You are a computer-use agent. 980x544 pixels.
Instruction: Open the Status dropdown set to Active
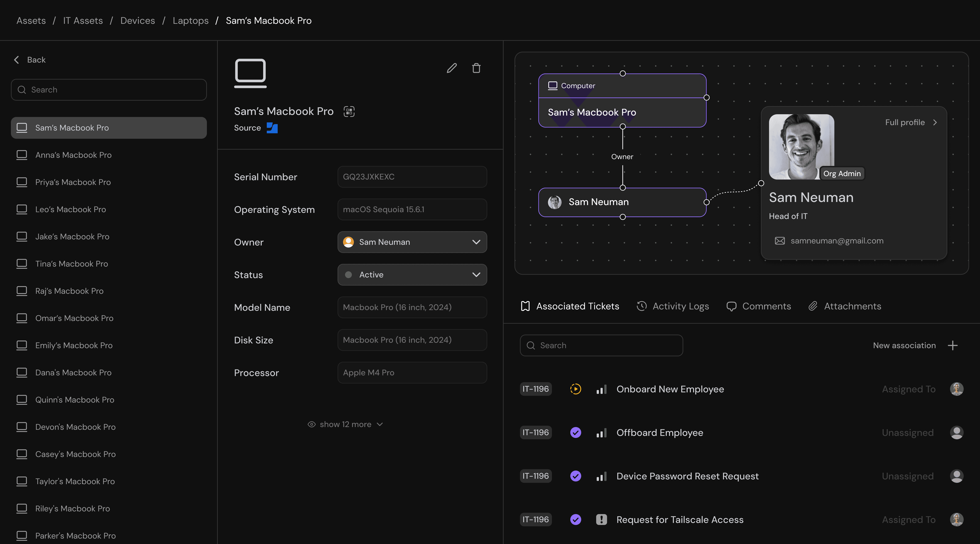pyautogui.click(x=412, y=274)
